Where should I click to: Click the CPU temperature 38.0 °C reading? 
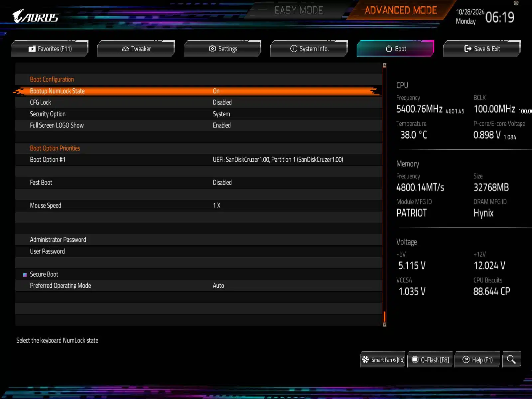click(414, 135)
